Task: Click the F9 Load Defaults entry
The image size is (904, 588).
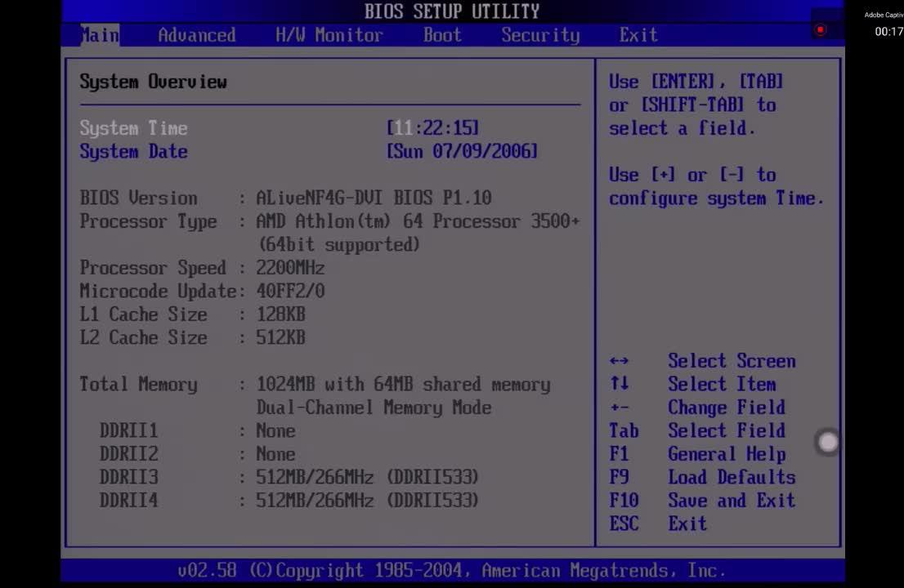Action: [x=702, y=478]
